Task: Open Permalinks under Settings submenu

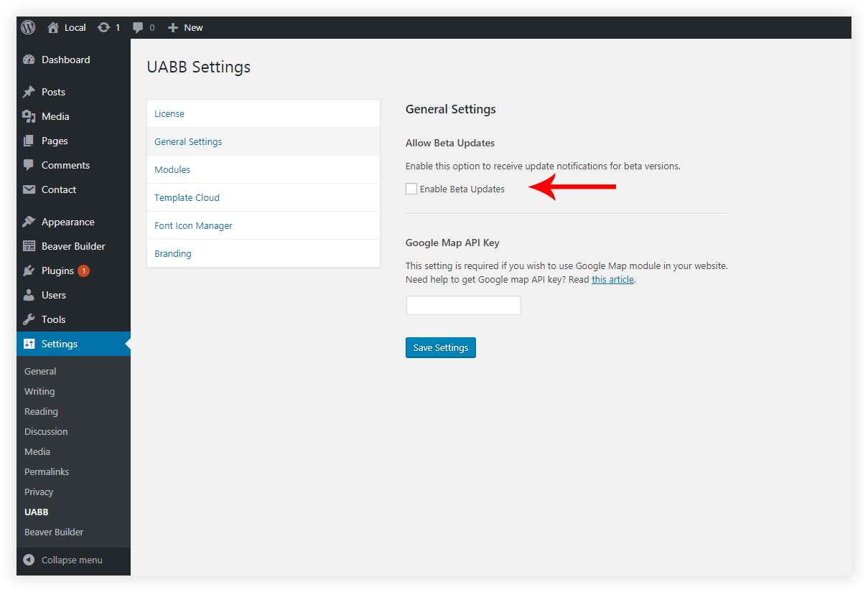Action: pyautogui.click(x=47, y=471)
